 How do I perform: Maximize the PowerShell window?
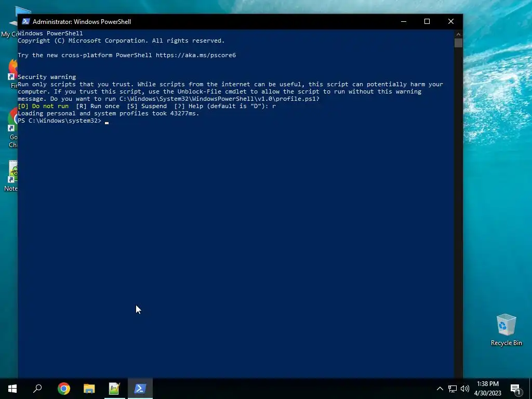[x=427, y=21]
